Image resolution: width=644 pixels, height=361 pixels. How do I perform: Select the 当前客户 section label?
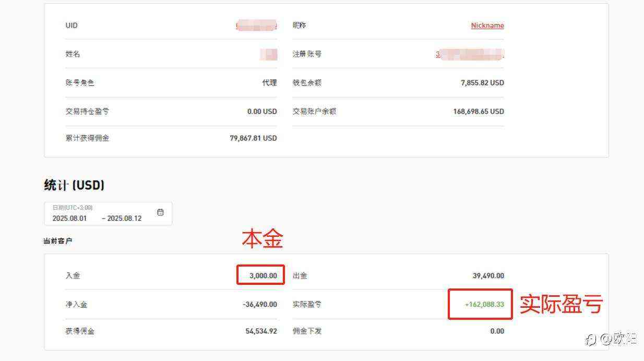(57, 242)
